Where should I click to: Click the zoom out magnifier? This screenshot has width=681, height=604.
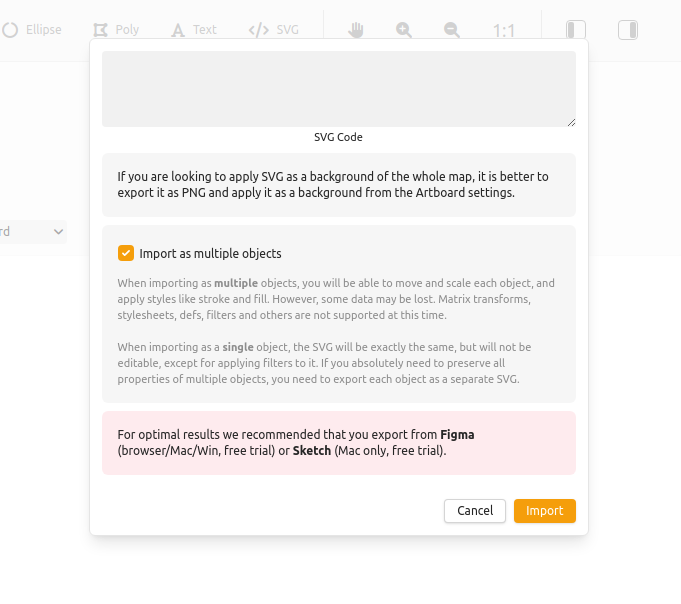click(x=452, y=30)
